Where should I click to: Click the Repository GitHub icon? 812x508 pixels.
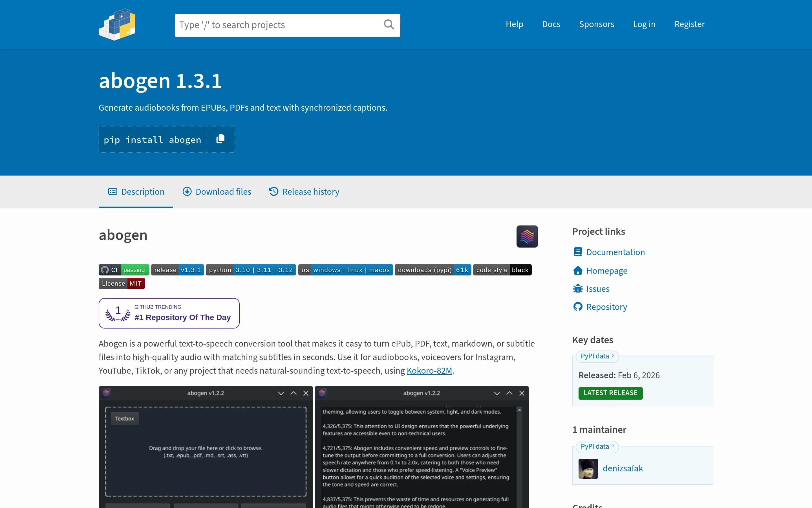(x=578, y=307)
